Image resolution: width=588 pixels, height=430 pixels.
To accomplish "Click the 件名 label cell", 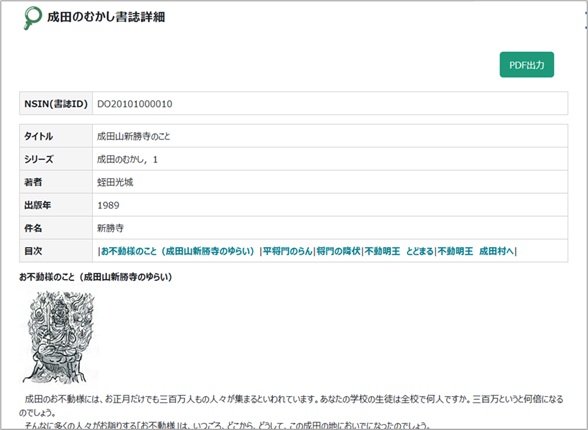I will point(56,228).
